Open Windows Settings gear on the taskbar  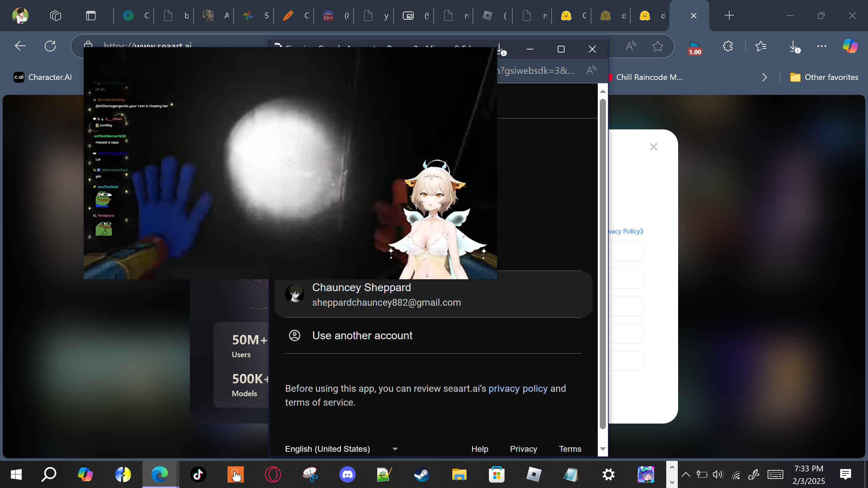point(609,474)
